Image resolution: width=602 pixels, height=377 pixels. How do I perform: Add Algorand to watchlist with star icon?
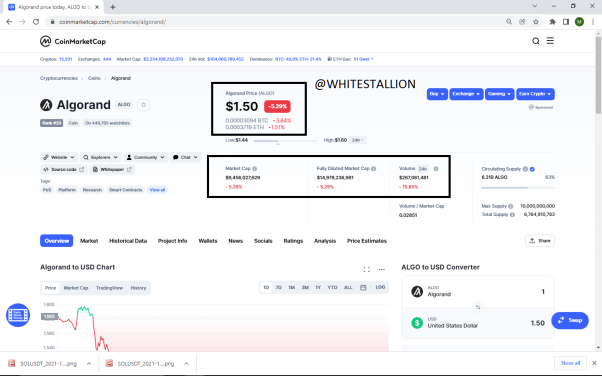[x=144, y=105]
